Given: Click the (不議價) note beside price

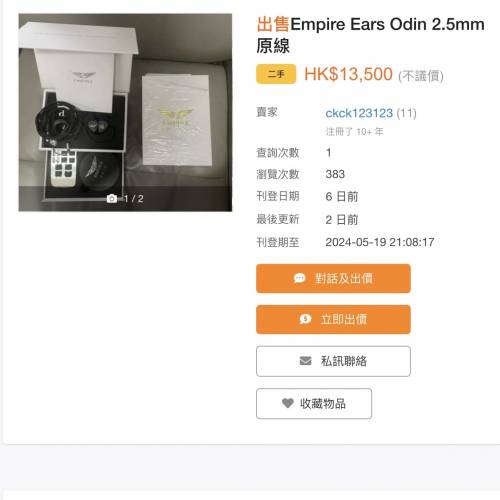Looking at the screenshot, I should tap(421, 76).
